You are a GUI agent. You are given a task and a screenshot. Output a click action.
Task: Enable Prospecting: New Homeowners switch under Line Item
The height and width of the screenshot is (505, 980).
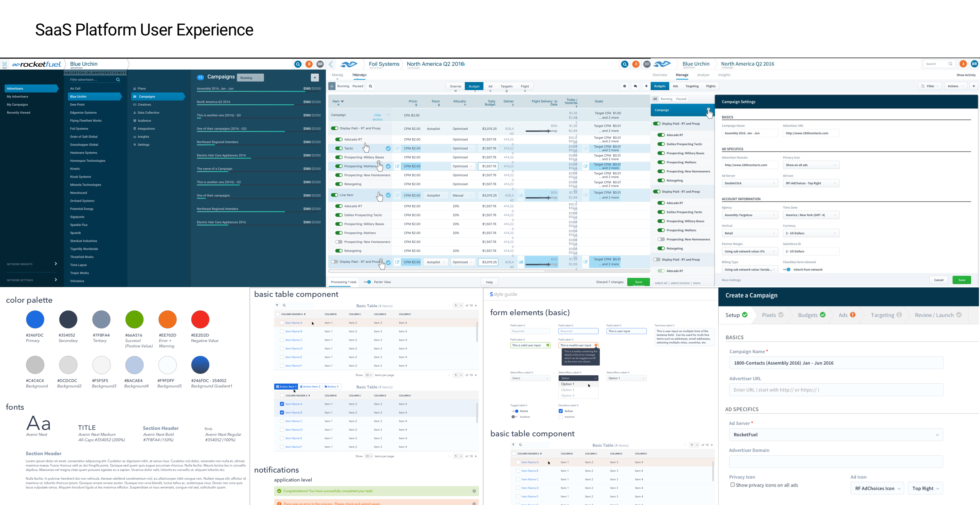tap(339, 242)
